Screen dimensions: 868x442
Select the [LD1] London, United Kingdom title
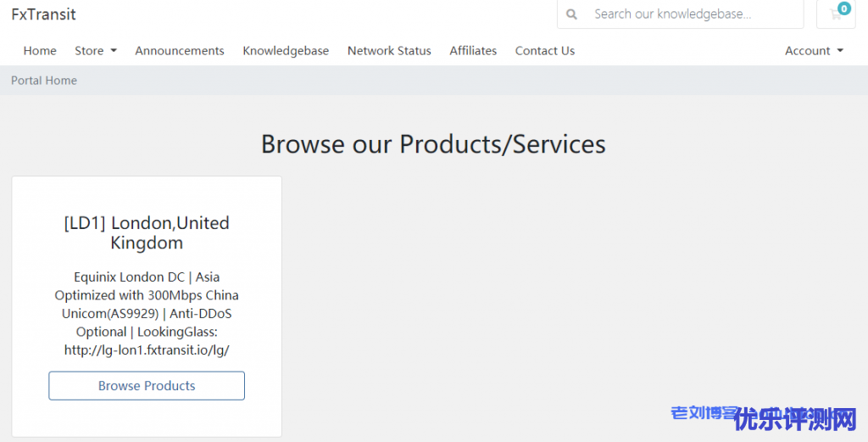pos(147,232)
